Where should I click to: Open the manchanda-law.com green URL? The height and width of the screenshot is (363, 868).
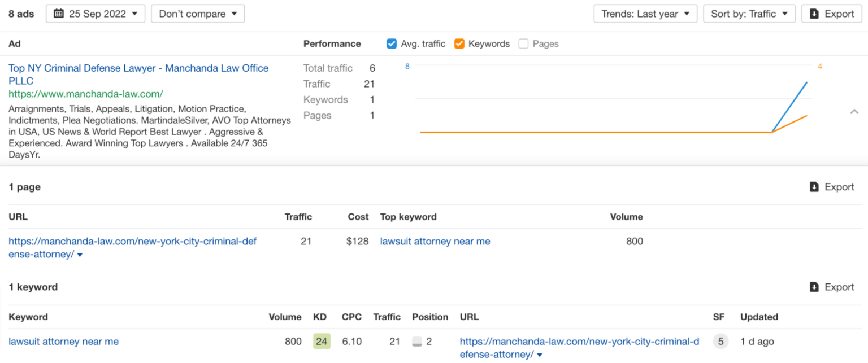tap(86, 94)
